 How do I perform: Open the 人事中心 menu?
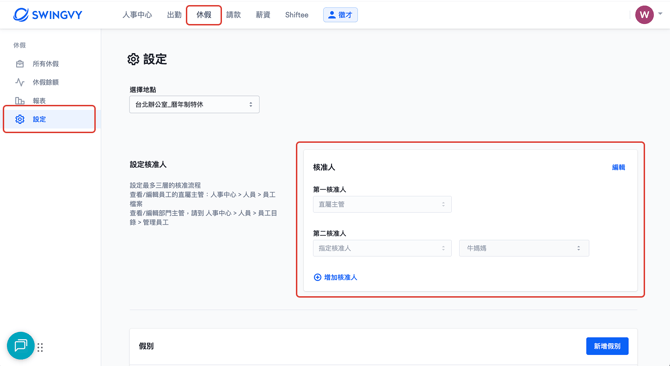click(137, 15)
